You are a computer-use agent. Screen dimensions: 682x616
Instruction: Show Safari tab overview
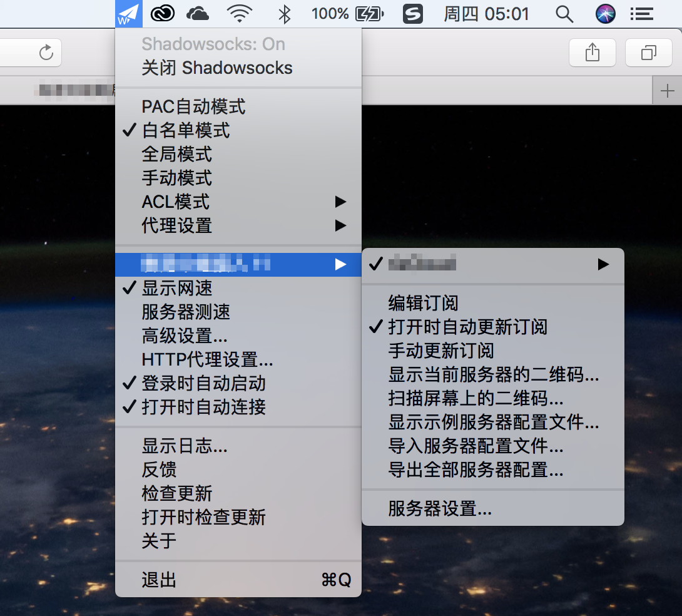click(x=648, y=53)
